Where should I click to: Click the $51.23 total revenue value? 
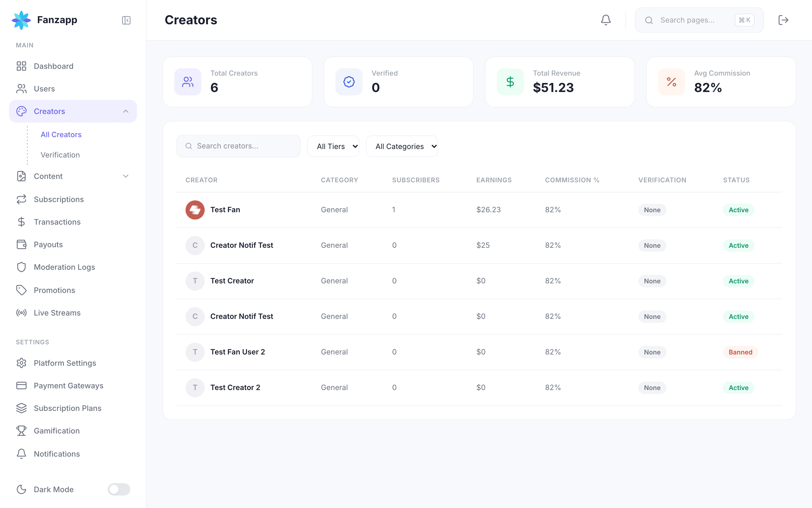point(553,88)
